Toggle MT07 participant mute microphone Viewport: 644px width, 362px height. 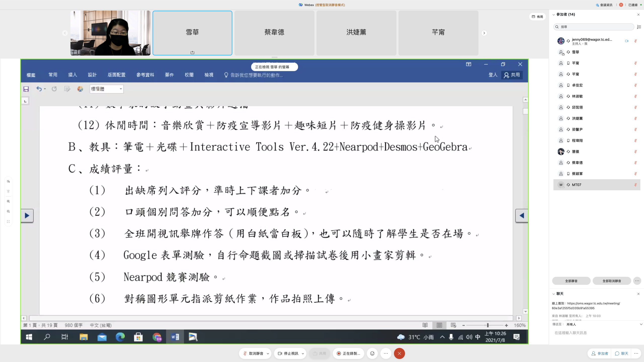(635, 185)
